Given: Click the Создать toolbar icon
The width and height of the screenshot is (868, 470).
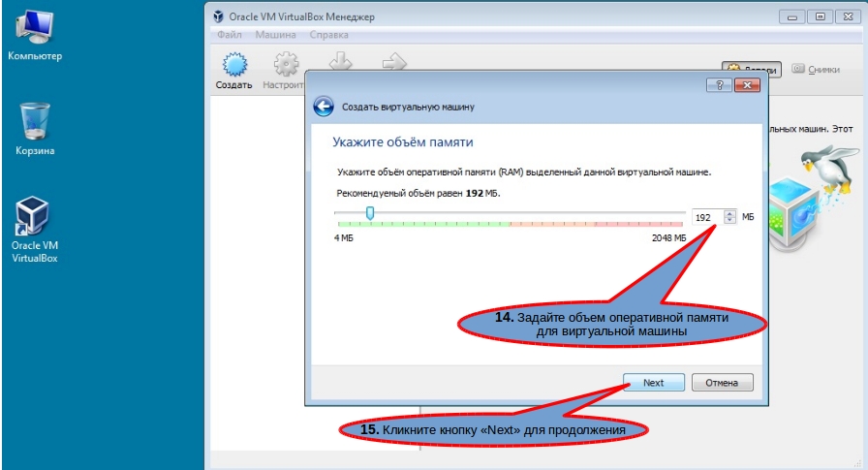Looking at the screenshot, I should click(234, 65).
